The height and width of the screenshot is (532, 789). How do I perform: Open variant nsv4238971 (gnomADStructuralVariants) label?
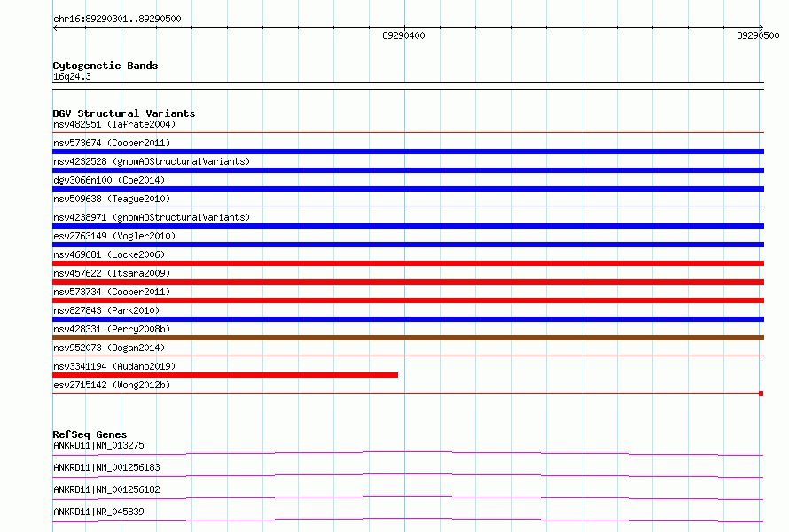click(x=152, y=217)
